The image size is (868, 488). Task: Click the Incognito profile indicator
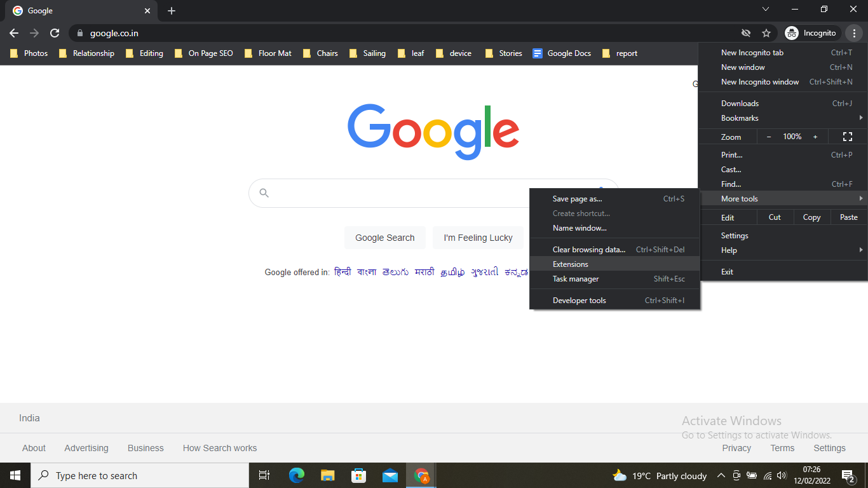point(811,33)
